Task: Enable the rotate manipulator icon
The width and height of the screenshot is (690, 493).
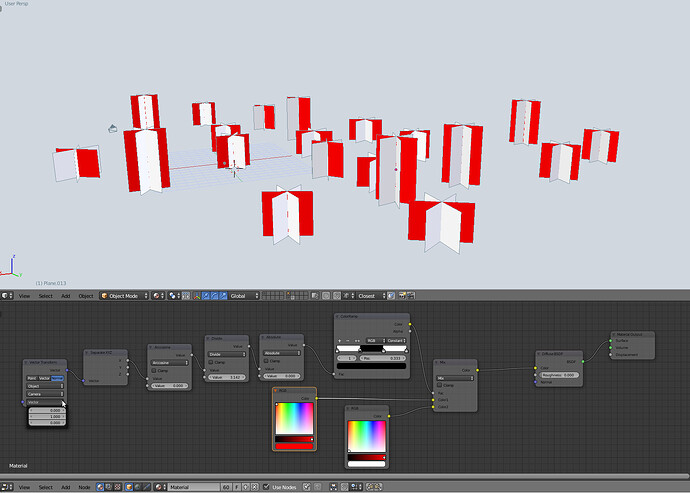Action: tap(214, 296)
